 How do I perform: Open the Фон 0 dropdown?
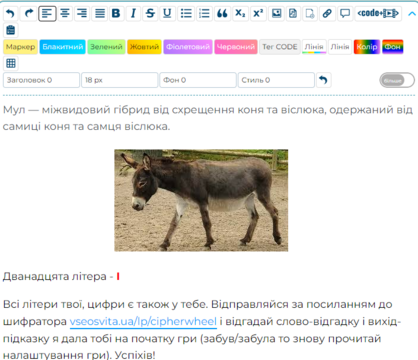[198, 80]
